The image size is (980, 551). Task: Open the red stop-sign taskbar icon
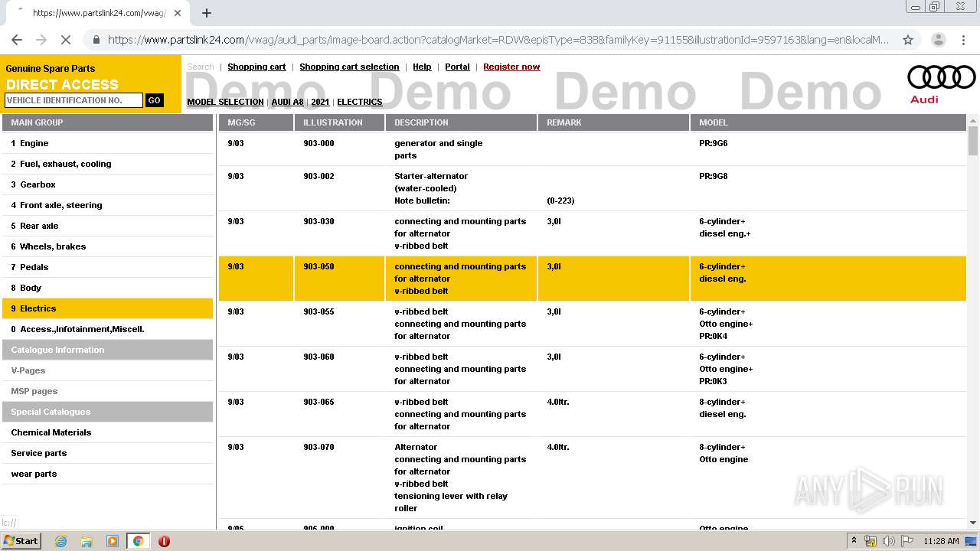click(164, 541)
